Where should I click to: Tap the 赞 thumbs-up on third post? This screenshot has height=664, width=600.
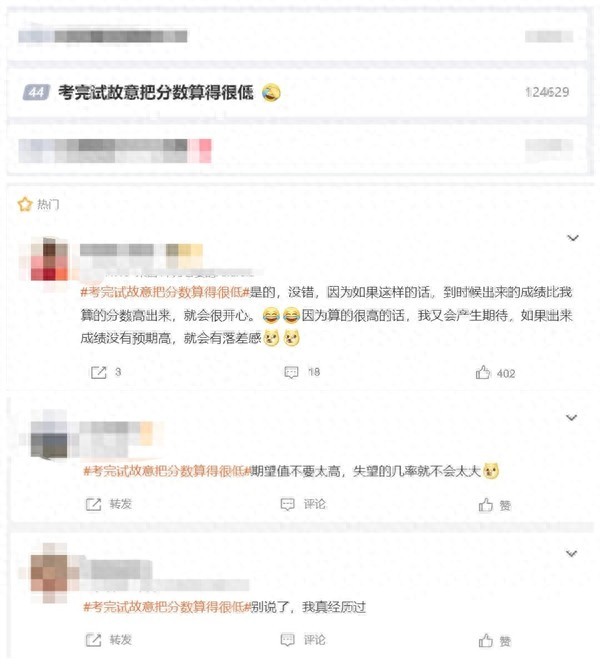pos(486,641)
